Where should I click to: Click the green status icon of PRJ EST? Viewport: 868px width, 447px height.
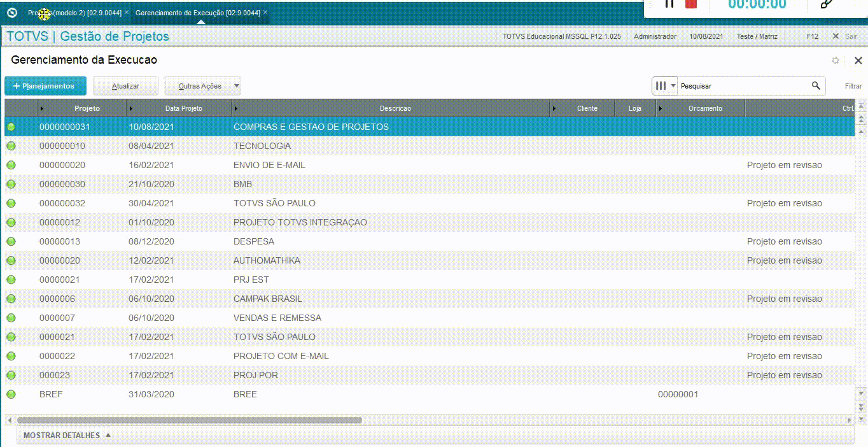pos(11,280)
